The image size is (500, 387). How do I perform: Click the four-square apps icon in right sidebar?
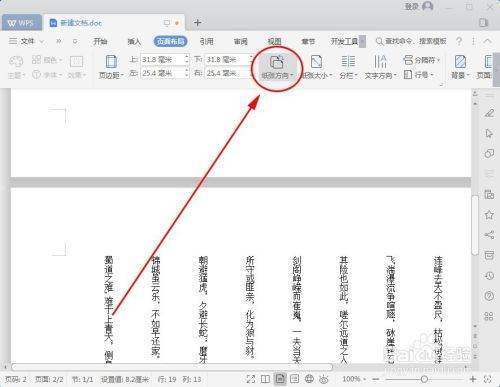tap(489, 316)
